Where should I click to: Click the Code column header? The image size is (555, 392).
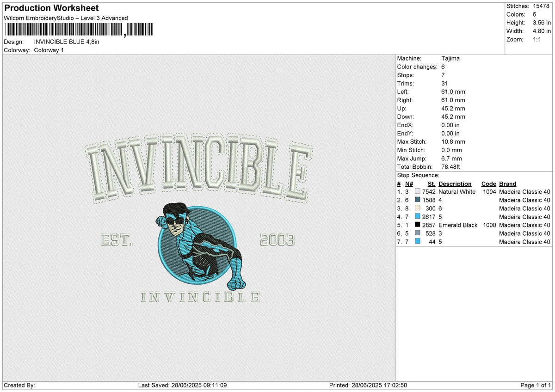point(488,184)
